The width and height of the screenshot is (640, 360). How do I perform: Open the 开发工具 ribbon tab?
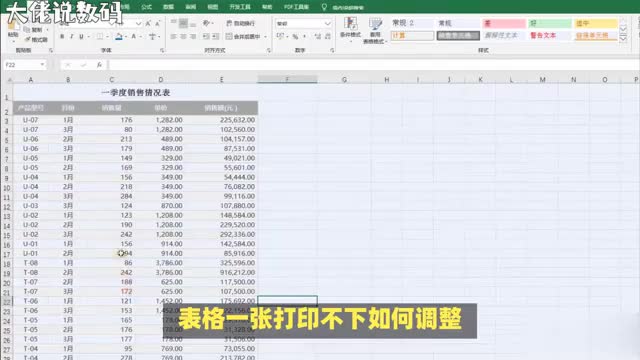coord(240,7)
